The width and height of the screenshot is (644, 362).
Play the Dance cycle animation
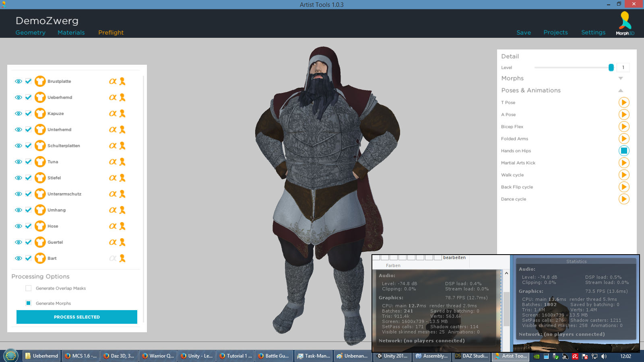[623, 199]
